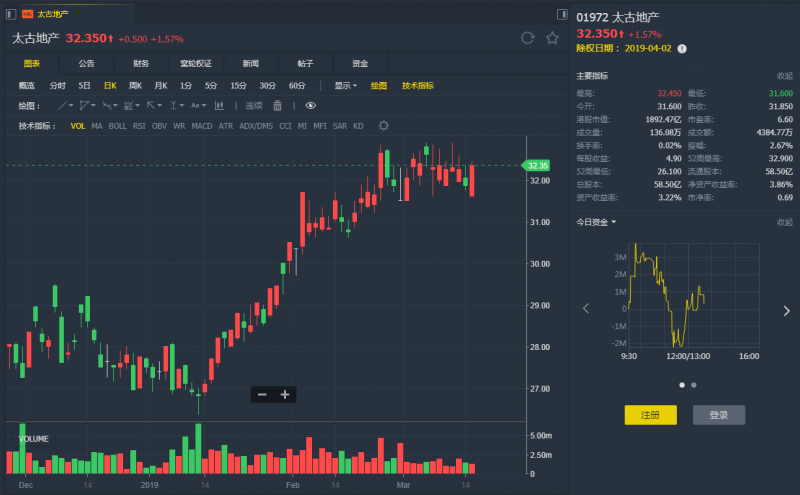Expand the 今日资金 dropdown

597,222
